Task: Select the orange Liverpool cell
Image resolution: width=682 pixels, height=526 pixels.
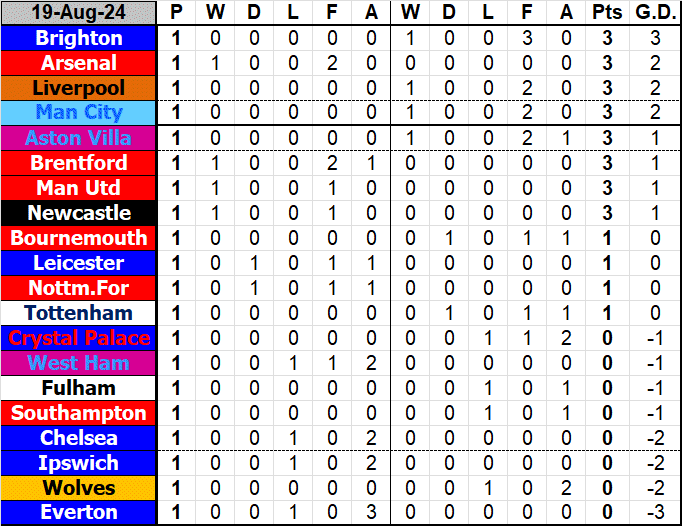Action: click(x=79, y=88)
